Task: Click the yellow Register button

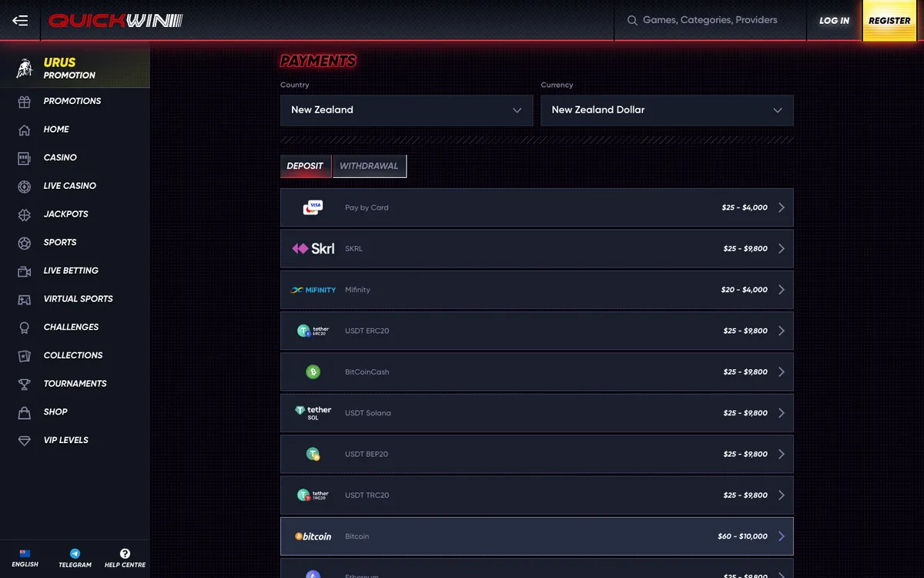Action: 889,21
